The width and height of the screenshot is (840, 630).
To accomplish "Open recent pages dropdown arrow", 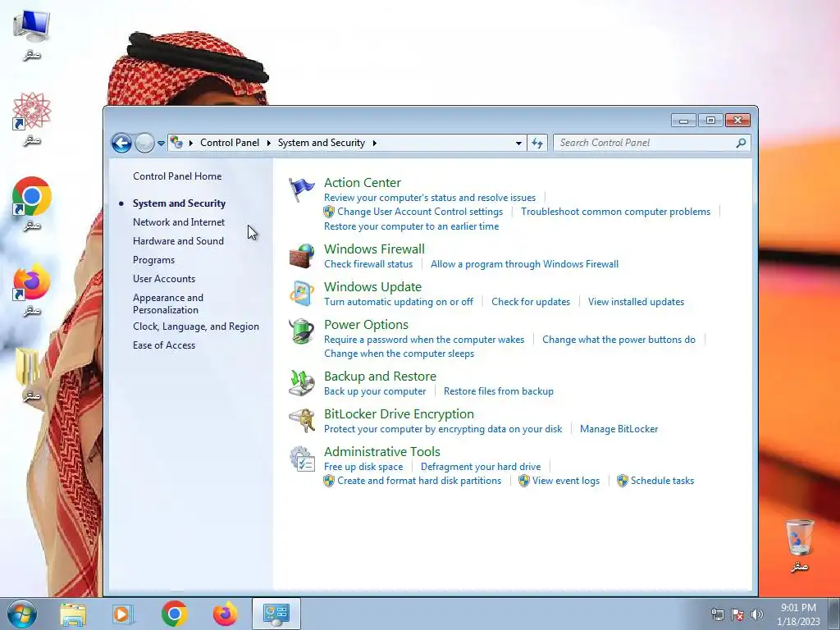I will (161, 143).
